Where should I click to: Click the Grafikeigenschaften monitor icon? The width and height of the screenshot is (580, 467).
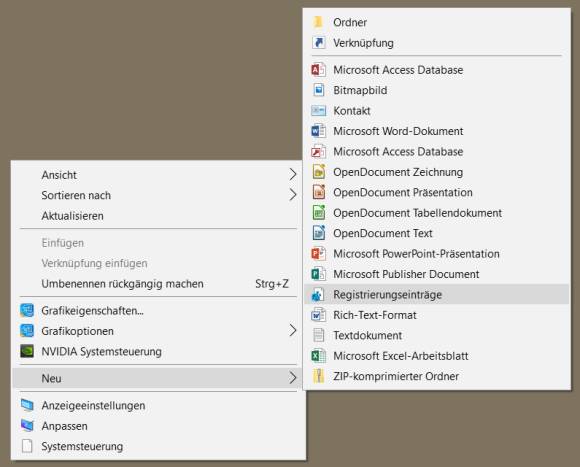[x=27, y=311]
